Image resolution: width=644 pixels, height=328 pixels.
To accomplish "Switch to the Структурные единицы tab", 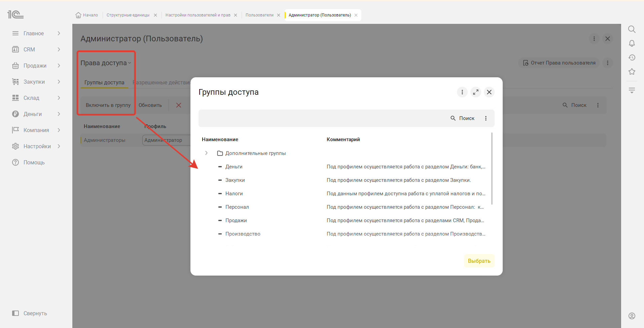I will tap(128, 15).
